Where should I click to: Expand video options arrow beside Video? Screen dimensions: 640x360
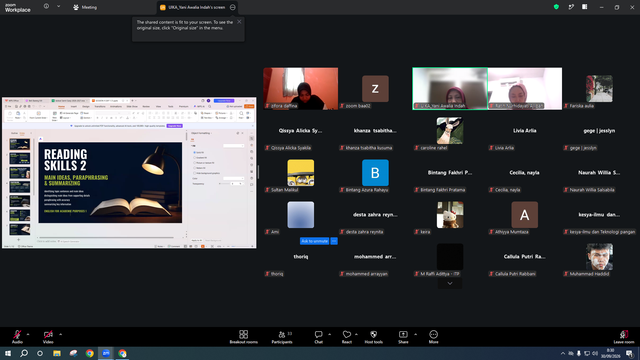click(x=60, y=334)
